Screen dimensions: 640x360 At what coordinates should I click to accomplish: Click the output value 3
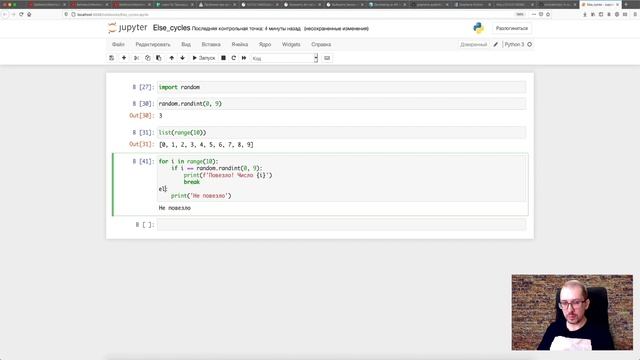[x=160, y=116]
